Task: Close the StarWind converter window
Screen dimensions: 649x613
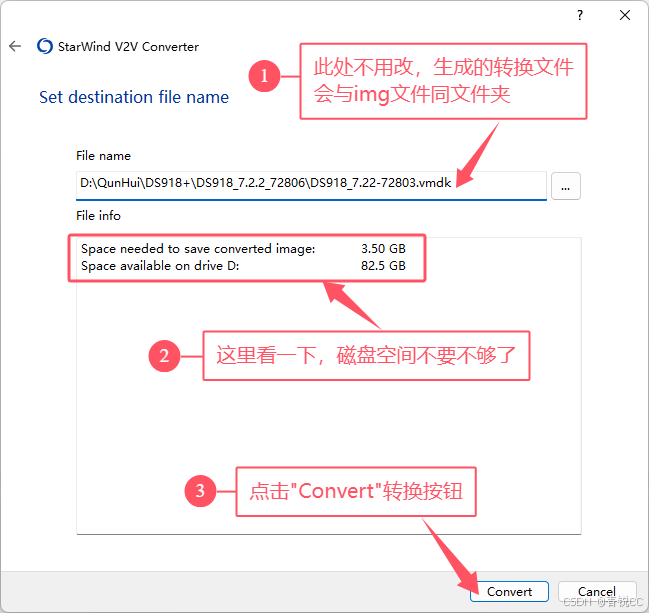Action: pyautogui.click(x=625, y=15)
